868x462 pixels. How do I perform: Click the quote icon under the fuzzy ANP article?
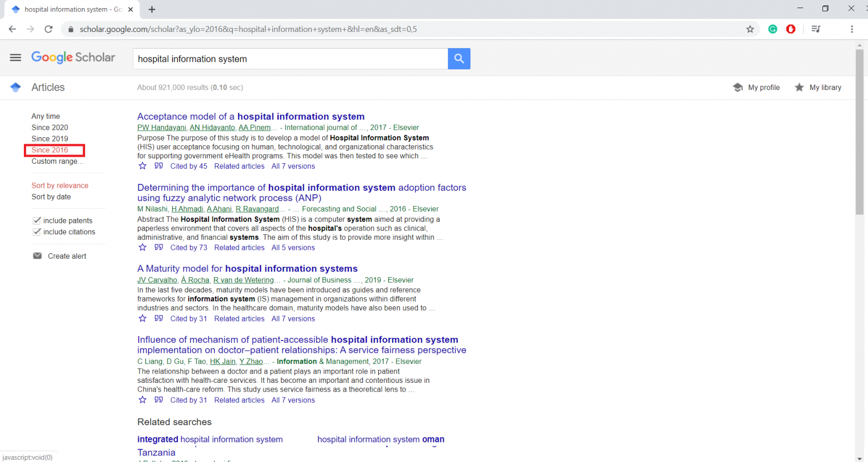tap(158, 247)
